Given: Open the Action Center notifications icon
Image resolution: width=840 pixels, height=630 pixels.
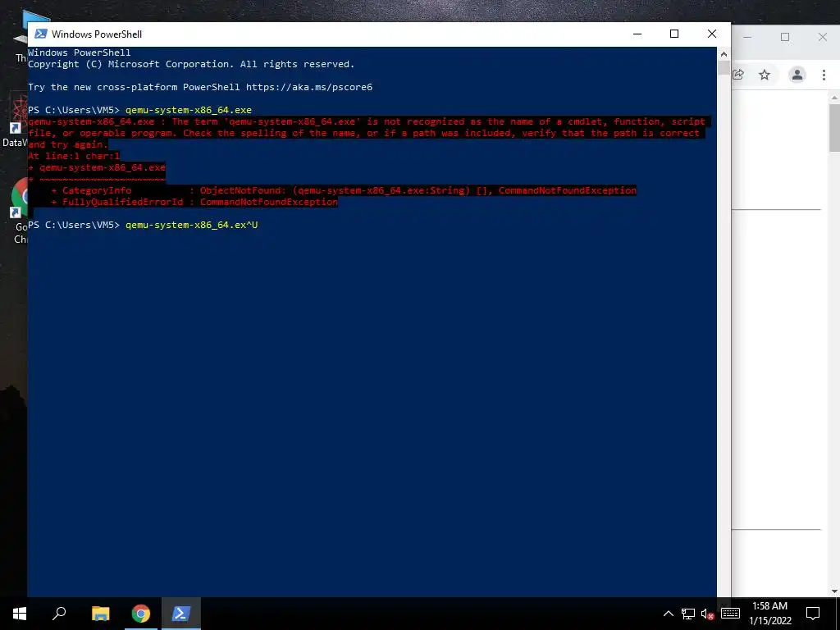Looking at the screenshot, I should [x=813, y=614].
